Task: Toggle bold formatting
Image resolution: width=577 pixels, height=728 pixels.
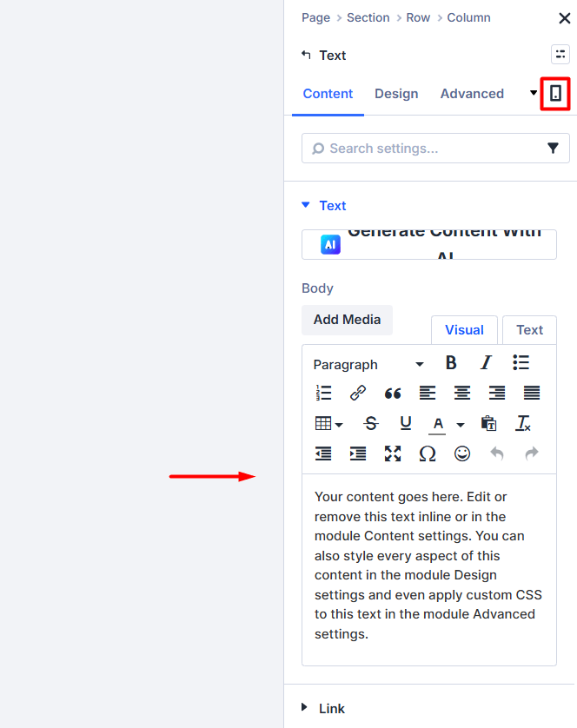Action: [x=451, y=362]
